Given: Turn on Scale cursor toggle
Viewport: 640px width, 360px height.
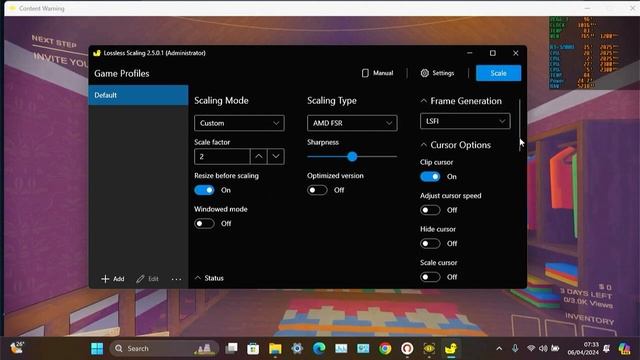Looking at the screenshot, I should [x=430, y=277].
